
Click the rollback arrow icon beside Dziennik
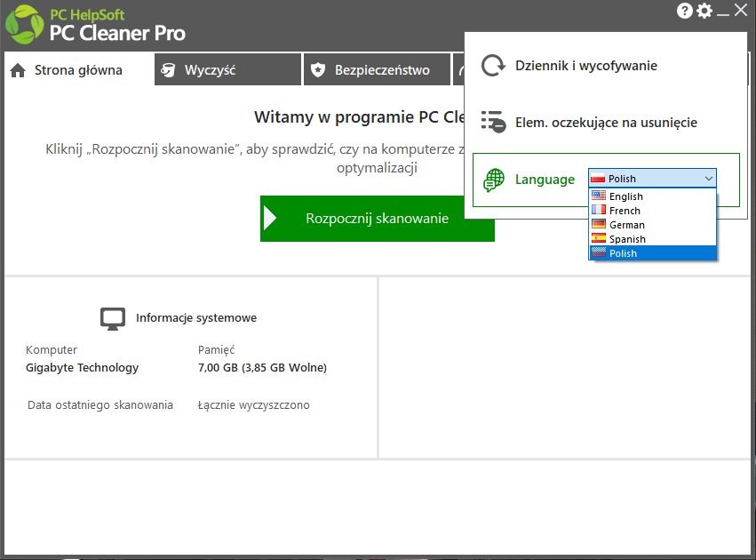[x=493, y=66]
